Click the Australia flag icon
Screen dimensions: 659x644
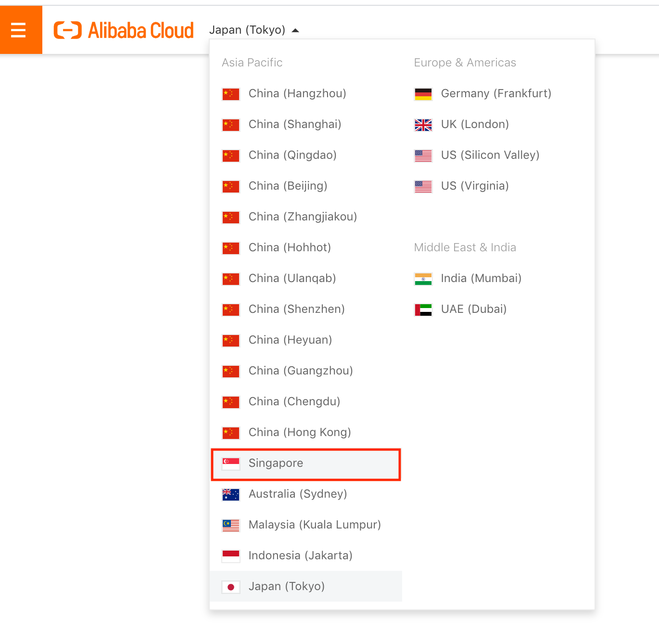230,494
